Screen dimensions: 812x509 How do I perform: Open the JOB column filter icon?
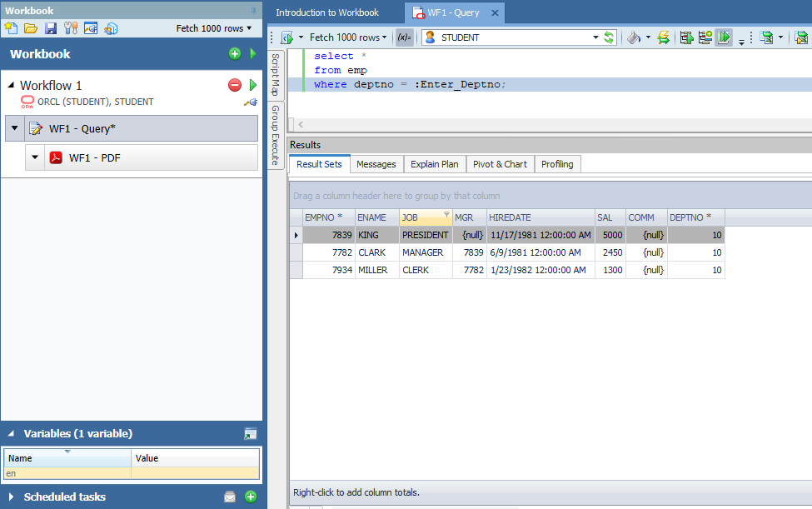click(x=446, y=214)
